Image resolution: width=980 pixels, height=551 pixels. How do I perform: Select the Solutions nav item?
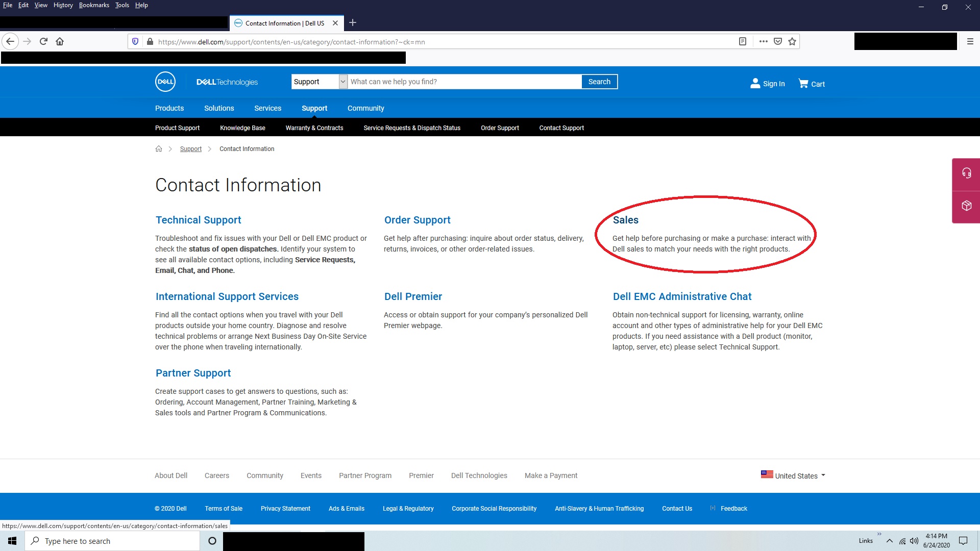click(x=219, y=108)
